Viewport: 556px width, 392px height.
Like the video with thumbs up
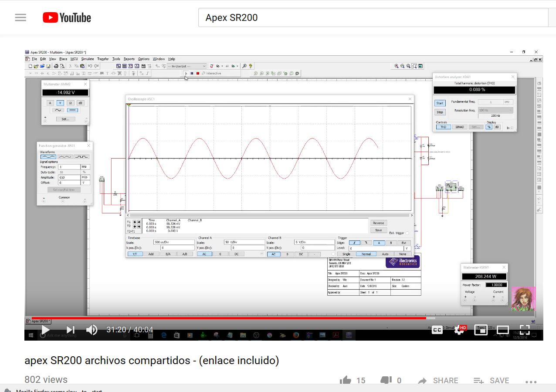click(x=346, y=381)
